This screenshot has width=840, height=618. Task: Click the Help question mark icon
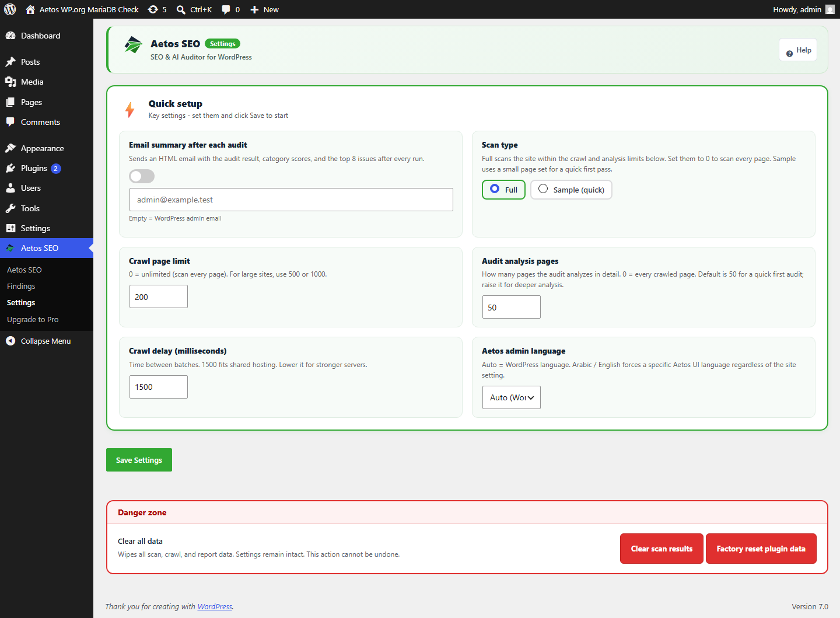789,53
